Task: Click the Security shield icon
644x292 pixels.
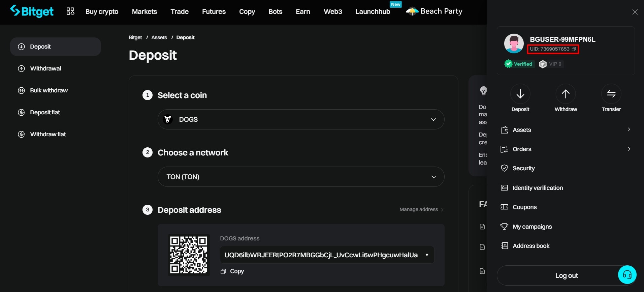Action: point(504,168)
